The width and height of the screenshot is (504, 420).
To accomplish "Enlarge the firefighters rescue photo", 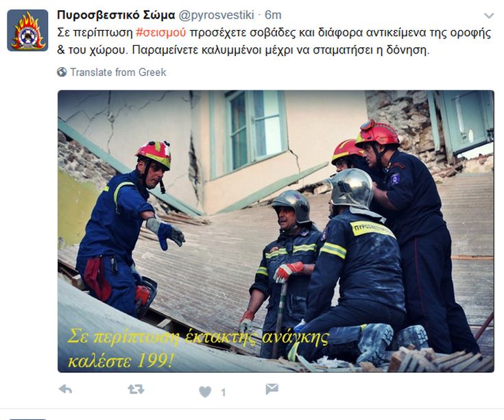I will coord(276,231).
